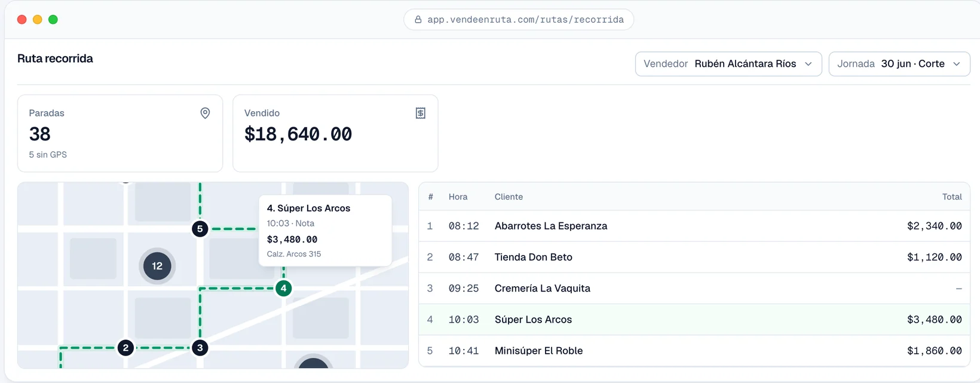Screen dimensions: 980x383
Task: Click the 10:03 · Nota text in popup
Action: [x=290, y=223]
